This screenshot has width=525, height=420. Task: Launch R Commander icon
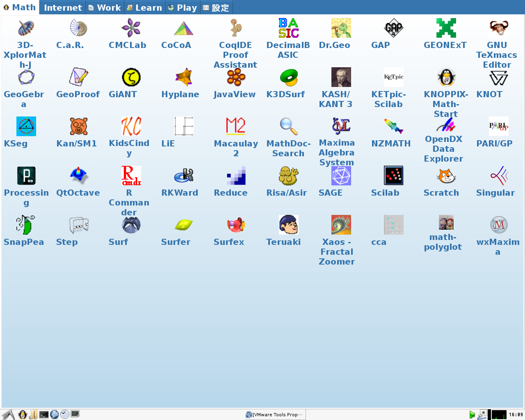pos(131,176)
